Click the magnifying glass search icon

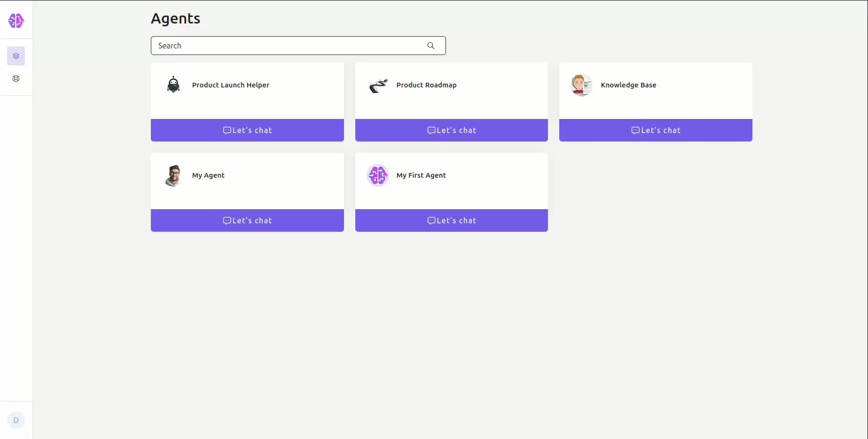coord(431,46)
